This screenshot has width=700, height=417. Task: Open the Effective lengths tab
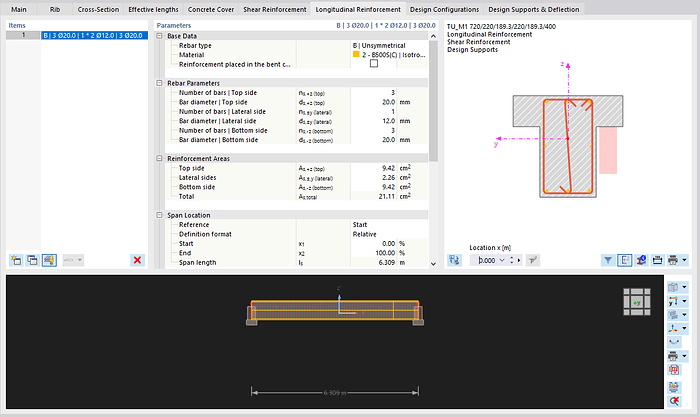pyautogui.click(x=153, y=9)
